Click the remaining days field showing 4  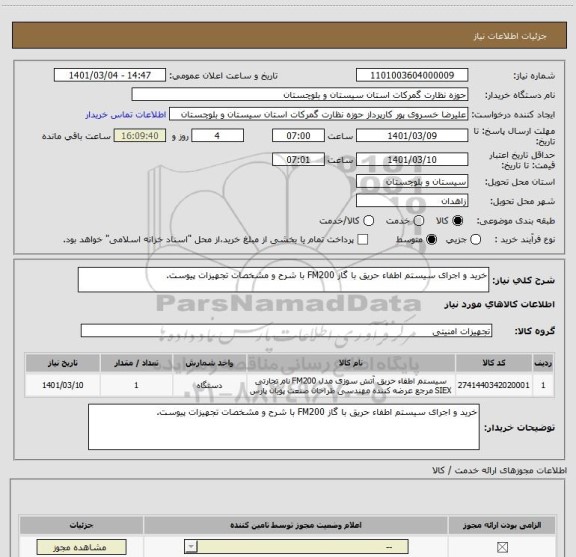coord(217,136)
